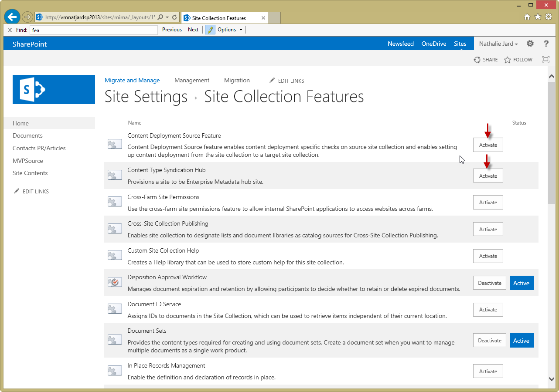559x392 pixels.
Task: Open Documents in the left navigation
Action: click(x=27, y=135)
